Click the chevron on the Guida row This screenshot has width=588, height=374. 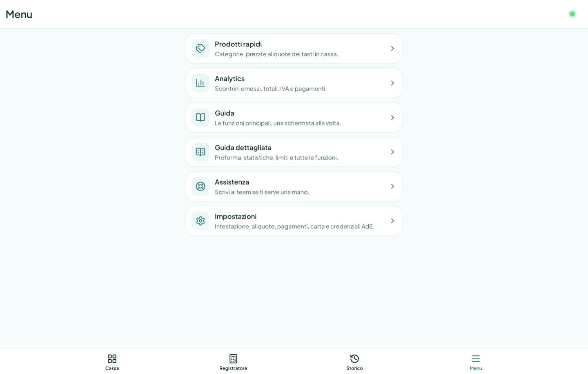392,117
